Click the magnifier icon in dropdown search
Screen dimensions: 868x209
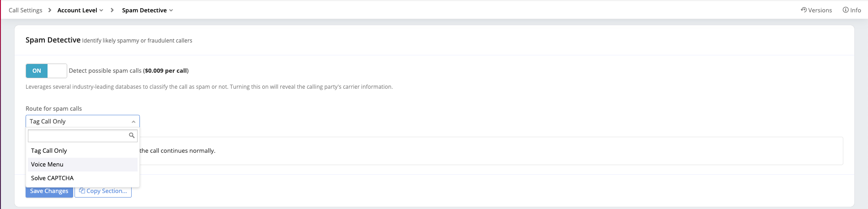132,135
